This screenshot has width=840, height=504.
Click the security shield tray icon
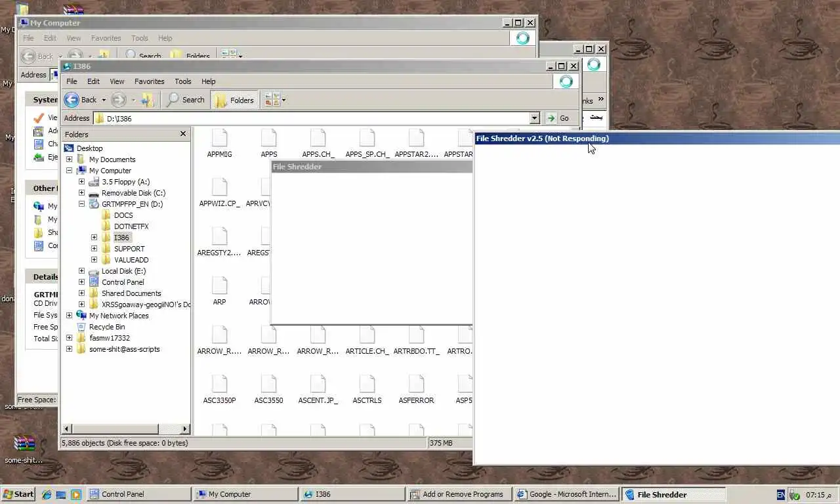coord(794,495)
